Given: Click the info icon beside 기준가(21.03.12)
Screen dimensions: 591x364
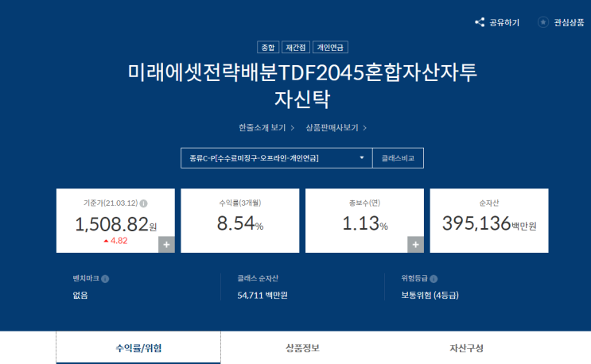Looking at the screenshot, I should pos(144,203).
